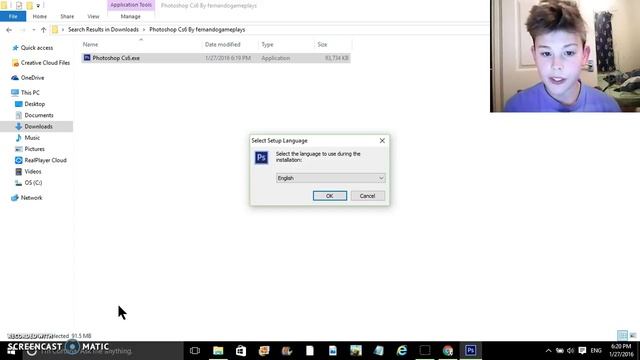The width and height of the screenshot is (640, 360).
Task: Launch Internet Explorer from taskbar
Action: (x=402, y=351)
